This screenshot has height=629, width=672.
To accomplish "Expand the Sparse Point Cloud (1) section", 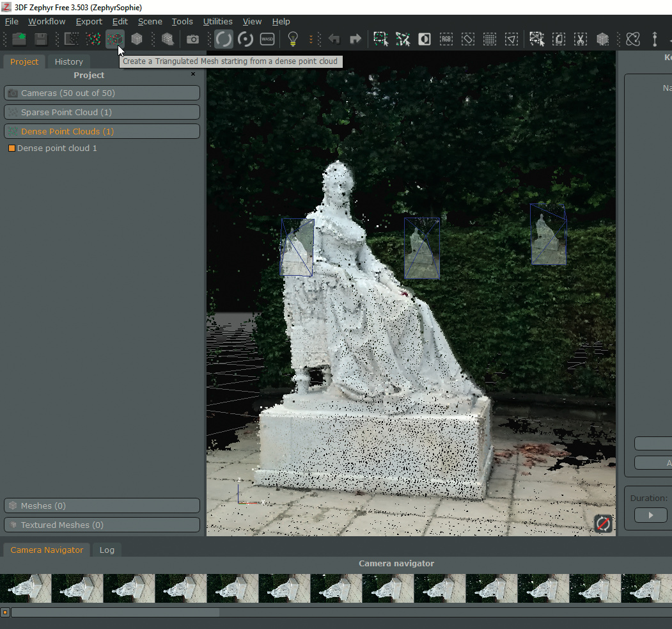I will click(x=102, y=113).
